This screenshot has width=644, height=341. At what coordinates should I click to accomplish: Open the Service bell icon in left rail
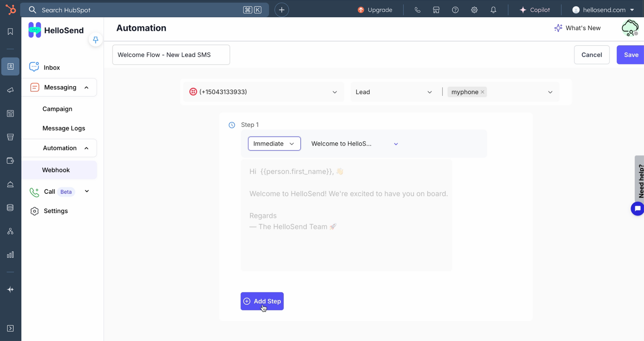(10, 184)
